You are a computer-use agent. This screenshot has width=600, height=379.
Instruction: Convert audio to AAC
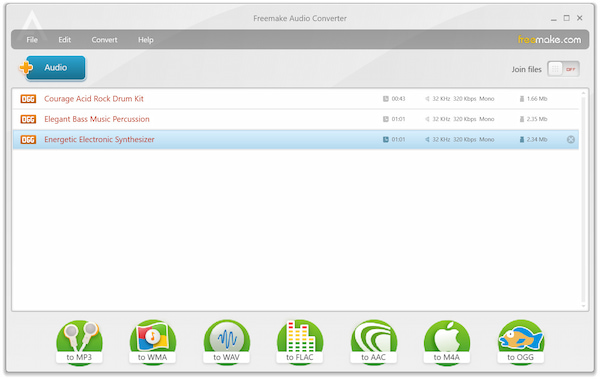pos(373,342)
